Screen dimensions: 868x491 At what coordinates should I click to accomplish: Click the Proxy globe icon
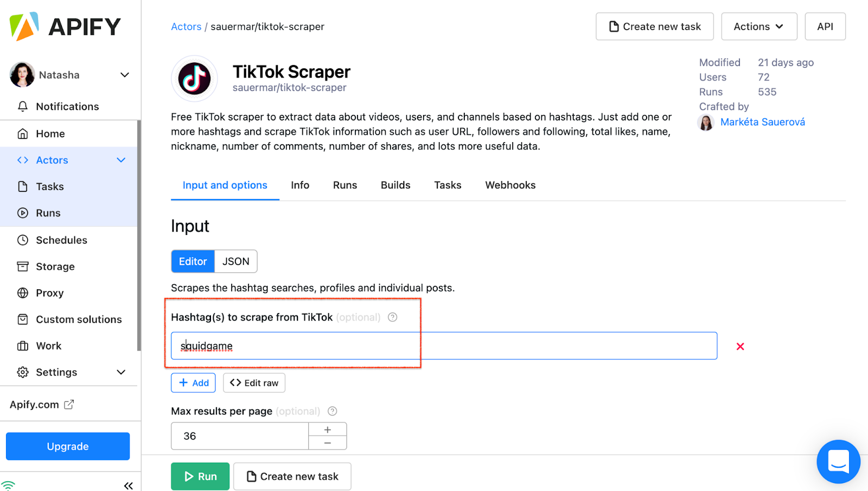pyautogui.click(x=23, y=293)
